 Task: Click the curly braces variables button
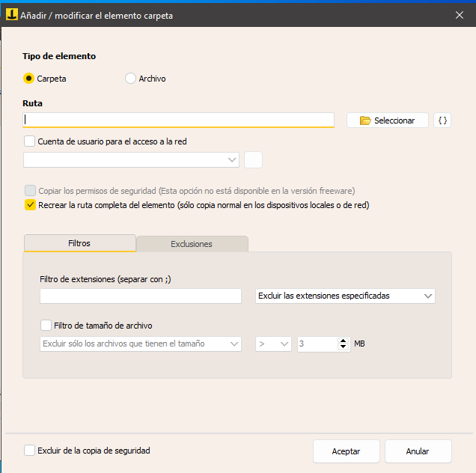click(442, 120)
